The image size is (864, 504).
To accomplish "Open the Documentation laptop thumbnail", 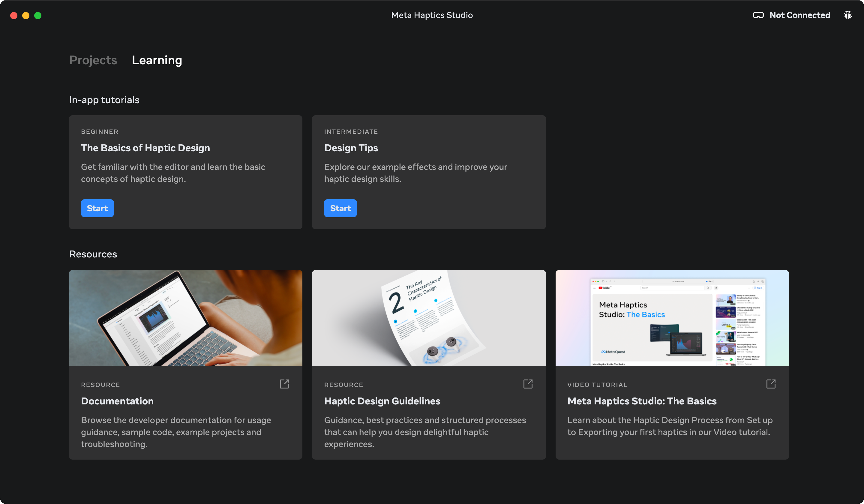I will tap(185, 318).
